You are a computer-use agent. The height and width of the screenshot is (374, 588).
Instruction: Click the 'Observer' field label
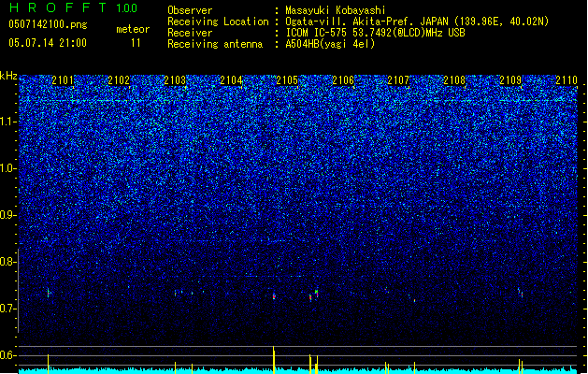point(190,10)
